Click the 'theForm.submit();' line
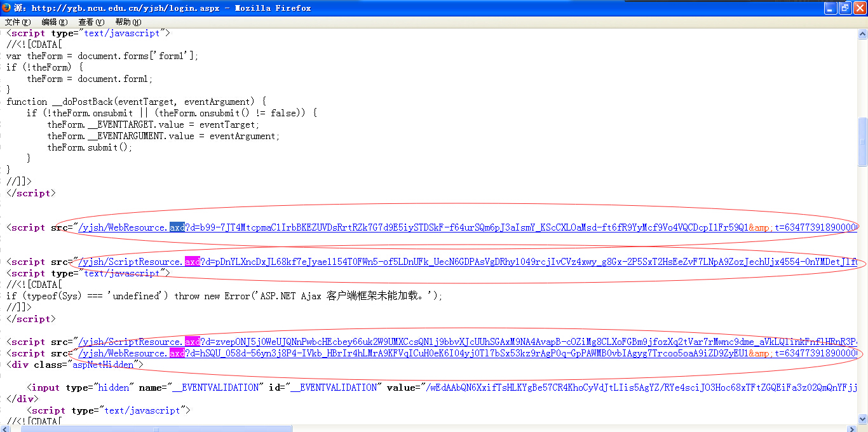Screen dimensions: 868x432 [x=90, y=147]
